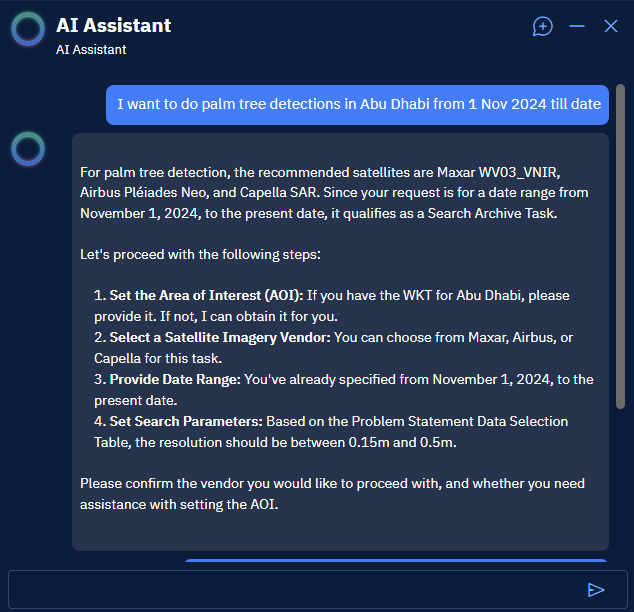
Task: Click 'Select a Satellite Imagery Vendor' step
Action: 220,338
